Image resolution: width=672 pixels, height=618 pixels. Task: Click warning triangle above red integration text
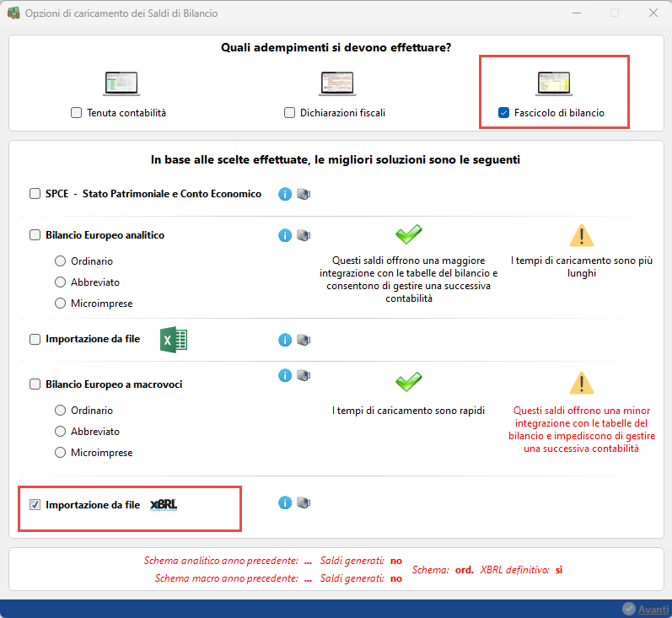(582, 383)
